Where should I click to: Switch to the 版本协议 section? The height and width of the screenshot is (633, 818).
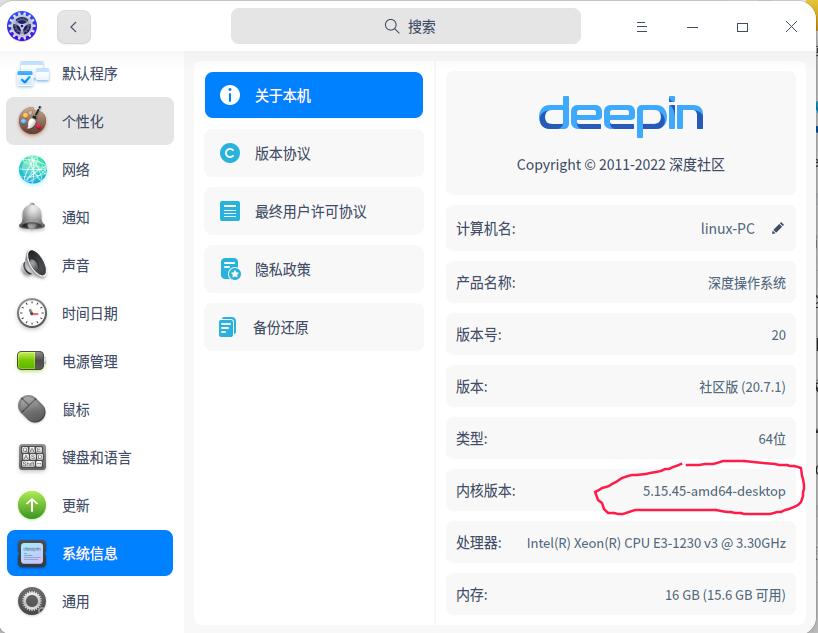pos(313,153)
